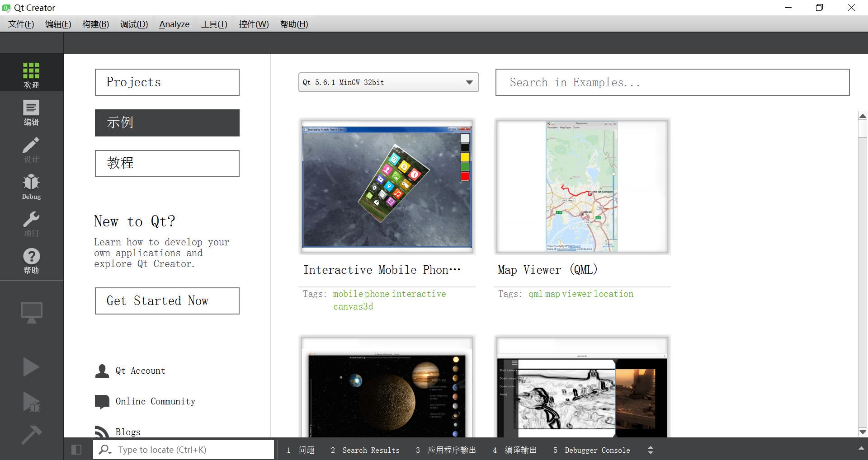Open the Online Community link

tap(155, 402)
